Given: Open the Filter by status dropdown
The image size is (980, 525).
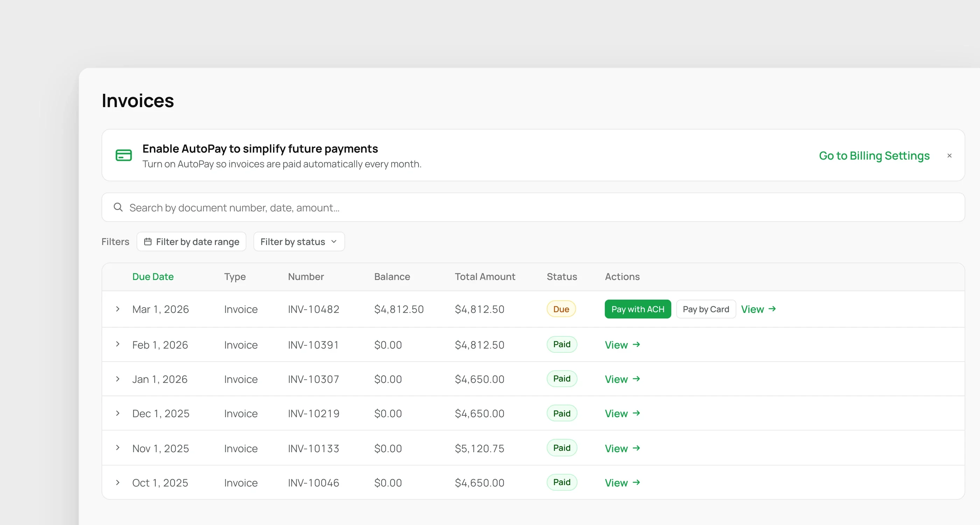Looking at the screenshot, I should click(299, 241).
